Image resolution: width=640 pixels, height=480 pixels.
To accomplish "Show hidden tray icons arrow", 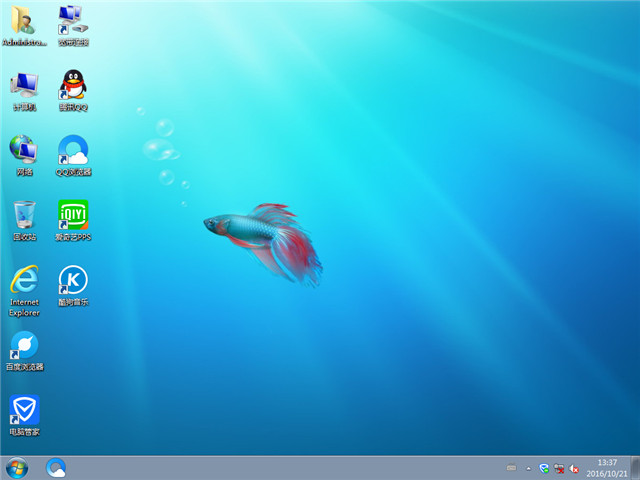I will [x=529, y=469].
